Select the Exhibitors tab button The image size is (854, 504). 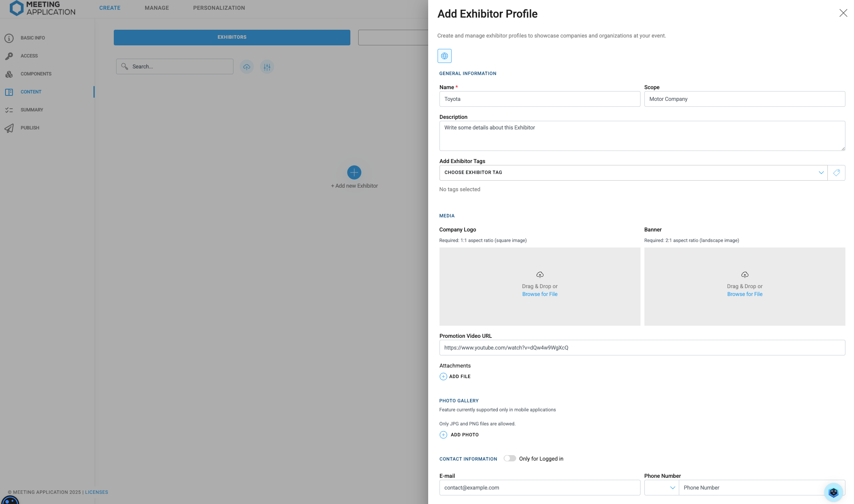pyautogui.click(x=232, y=37)
